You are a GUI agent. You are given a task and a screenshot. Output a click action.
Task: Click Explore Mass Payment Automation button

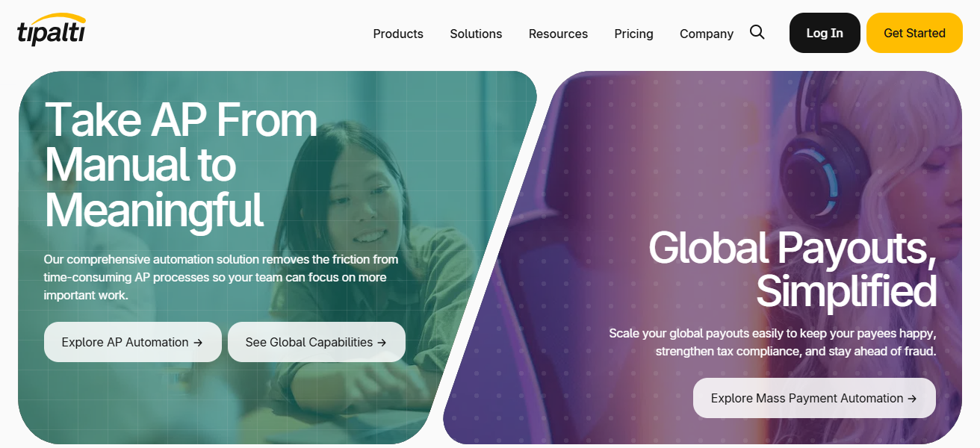pos(814,398)
